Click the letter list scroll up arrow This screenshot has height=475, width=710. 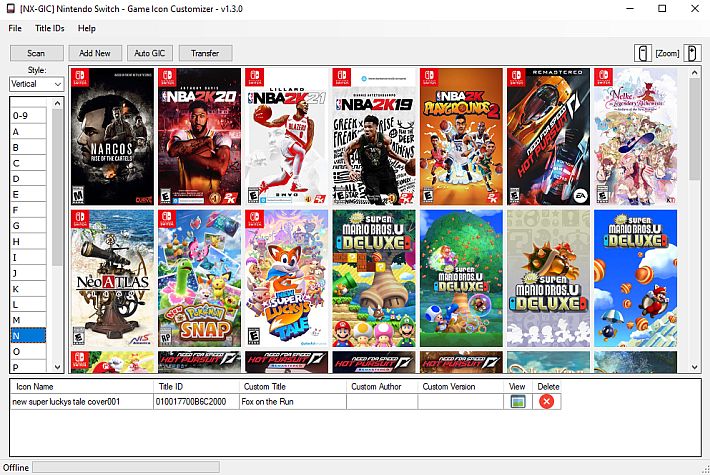(58, 104)
